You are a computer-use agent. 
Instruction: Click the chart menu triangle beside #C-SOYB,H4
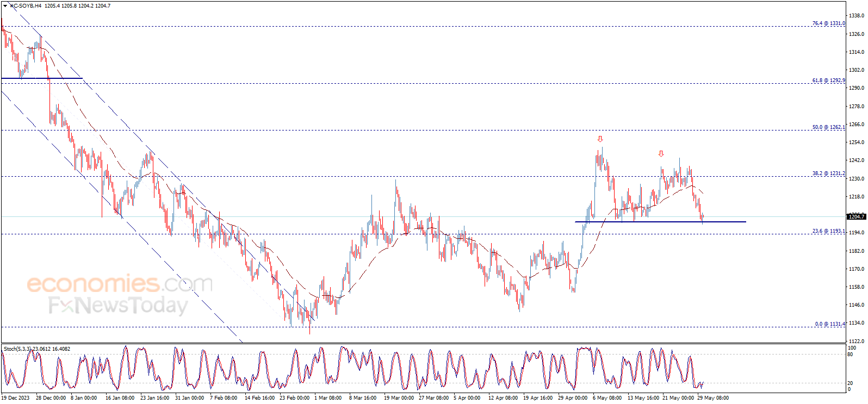coord(5,5)
